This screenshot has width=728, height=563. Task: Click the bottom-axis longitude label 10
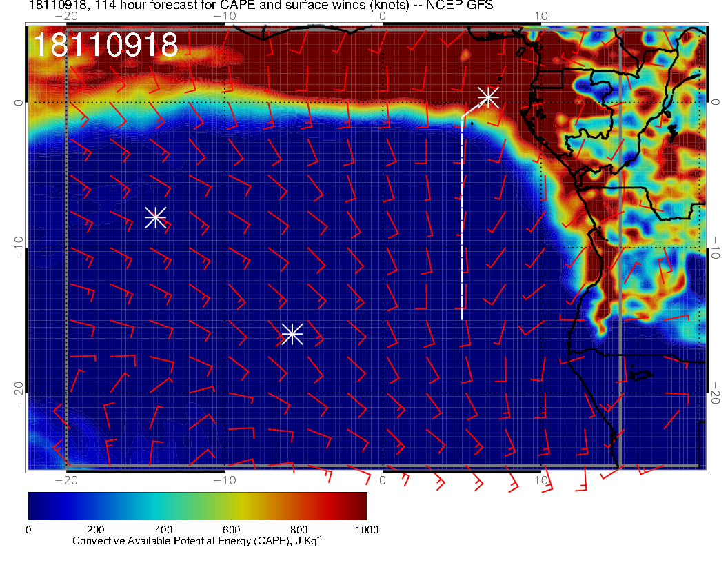click(541, 480)
